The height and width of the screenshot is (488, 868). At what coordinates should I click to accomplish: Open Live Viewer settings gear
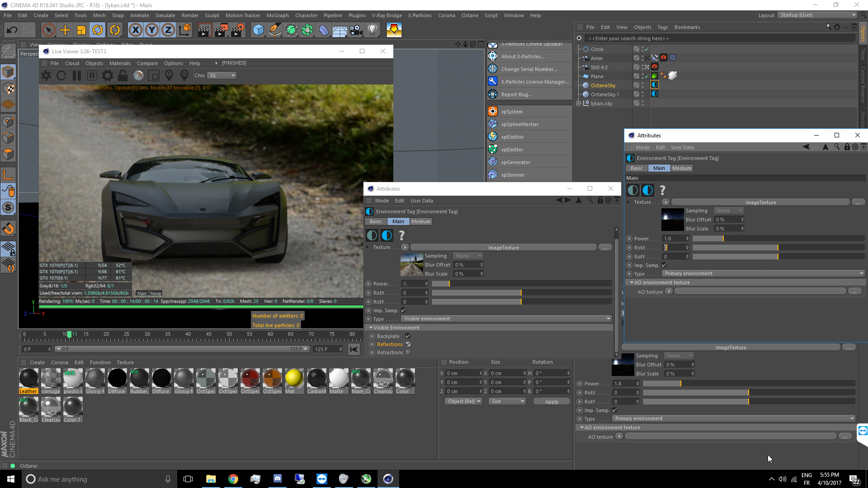pos(108,75)
